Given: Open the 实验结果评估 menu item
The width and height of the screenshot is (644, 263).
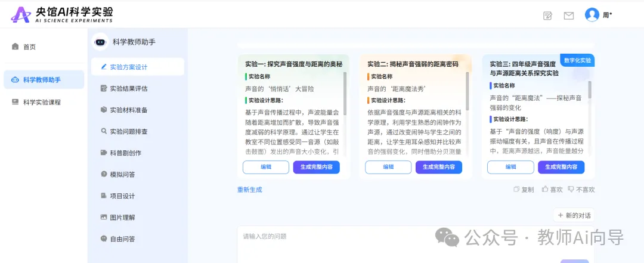Looking at the screenshot, I should point(138,88).
